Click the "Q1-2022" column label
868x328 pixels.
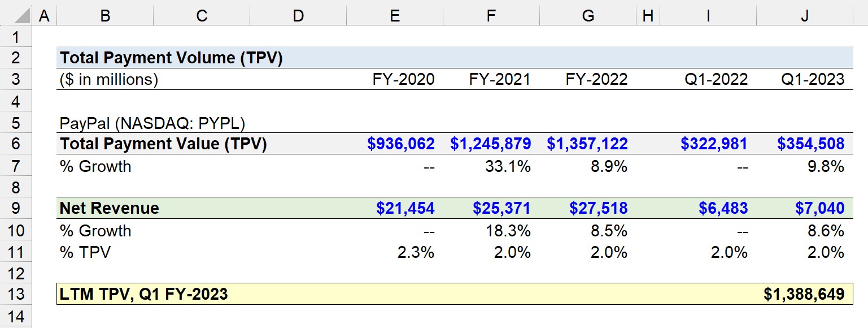[x=716, y=79]
